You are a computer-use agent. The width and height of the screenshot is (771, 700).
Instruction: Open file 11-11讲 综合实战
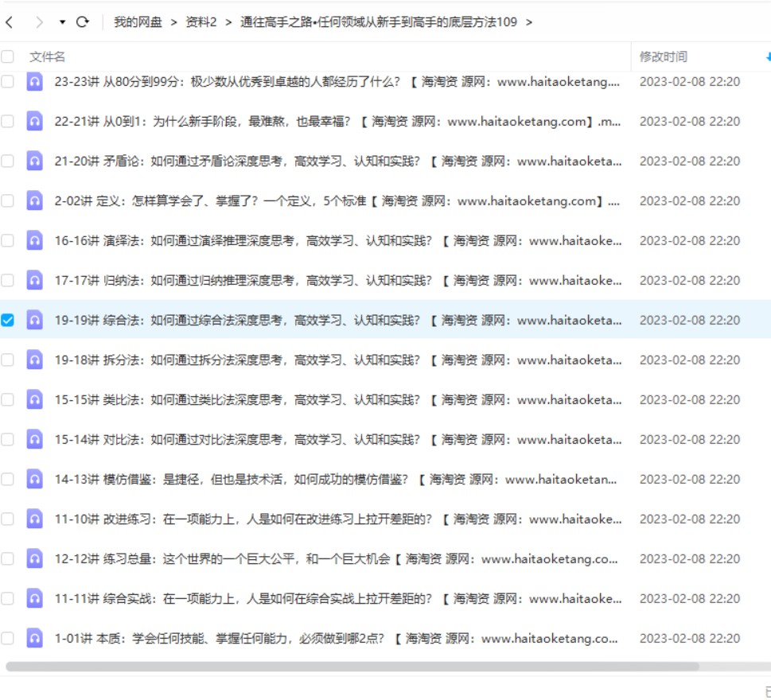click(x=338, y=599)
